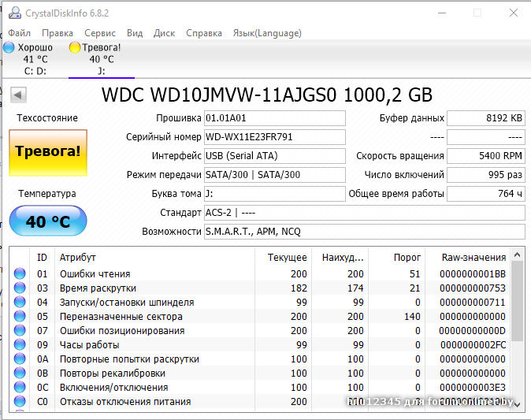Image resolution: width=531 pixels, height=420 pixels.
Task: Click the ID column header
Action: point(42,258)
